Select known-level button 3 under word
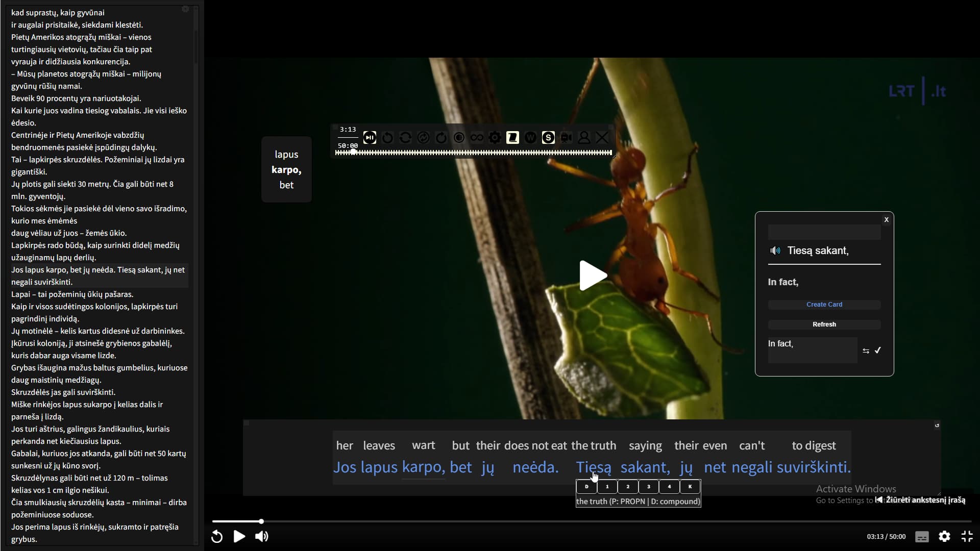 click(x=648, y=487)
